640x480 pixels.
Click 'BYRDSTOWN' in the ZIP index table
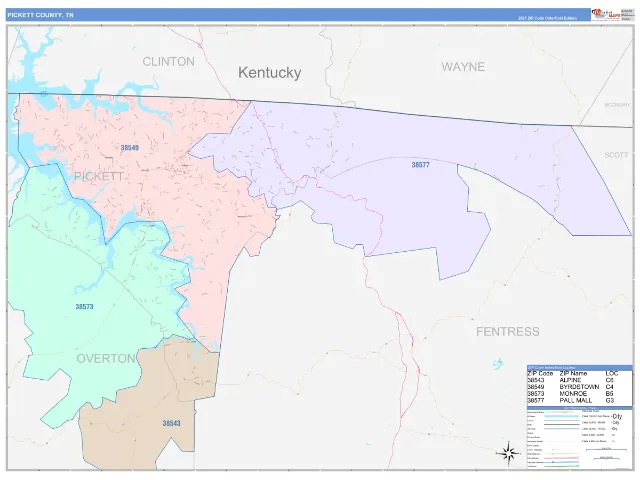coord(579,387)
